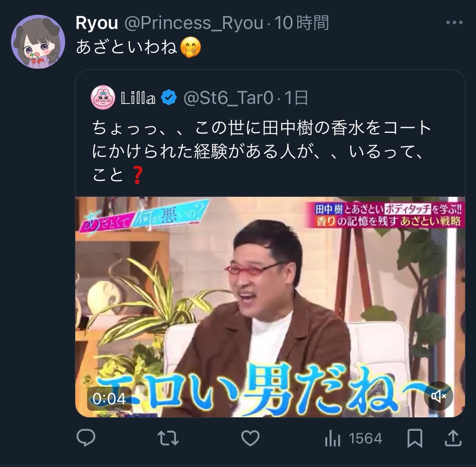
Task: View analytics showing 1564 views
Action: [353, 438]
